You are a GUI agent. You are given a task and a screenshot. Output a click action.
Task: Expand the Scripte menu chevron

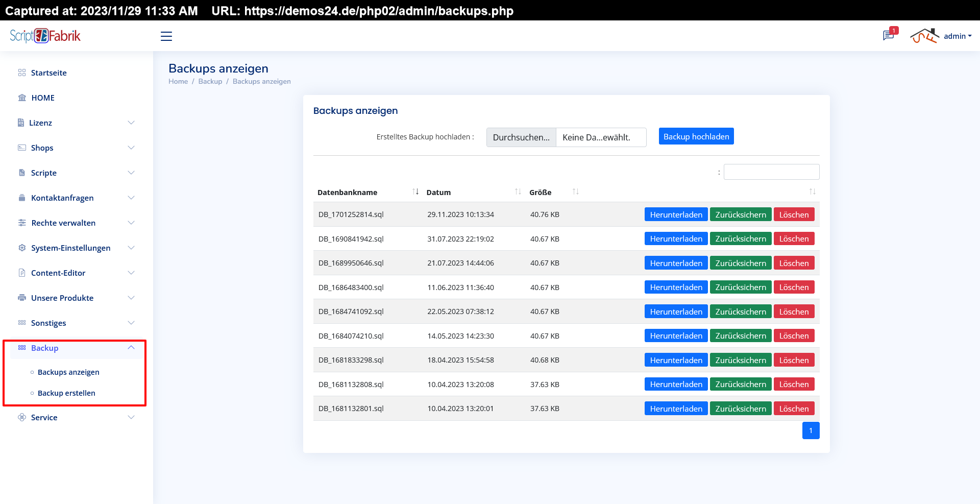(x=131, y=173)
